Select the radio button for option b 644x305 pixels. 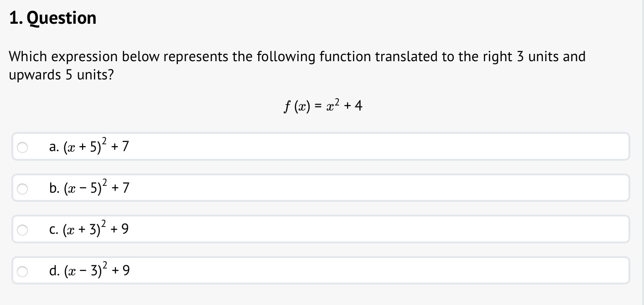point(22,188)
